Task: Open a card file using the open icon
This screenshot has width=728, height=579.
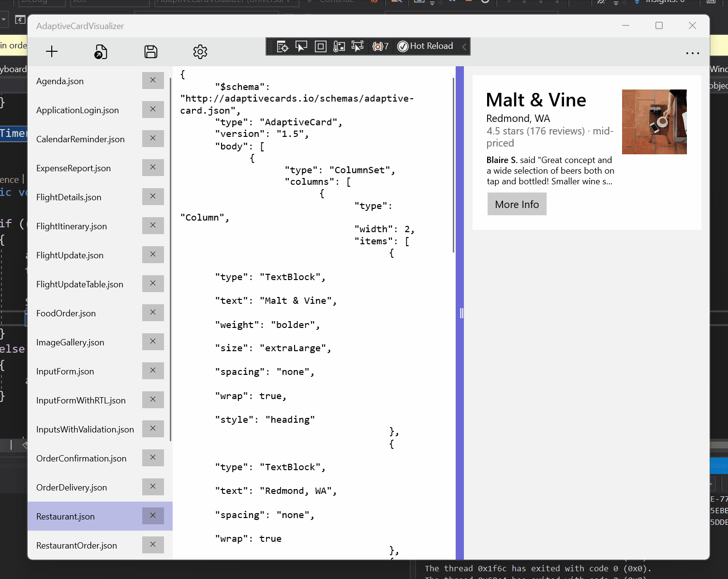Action: click(101, 52)
